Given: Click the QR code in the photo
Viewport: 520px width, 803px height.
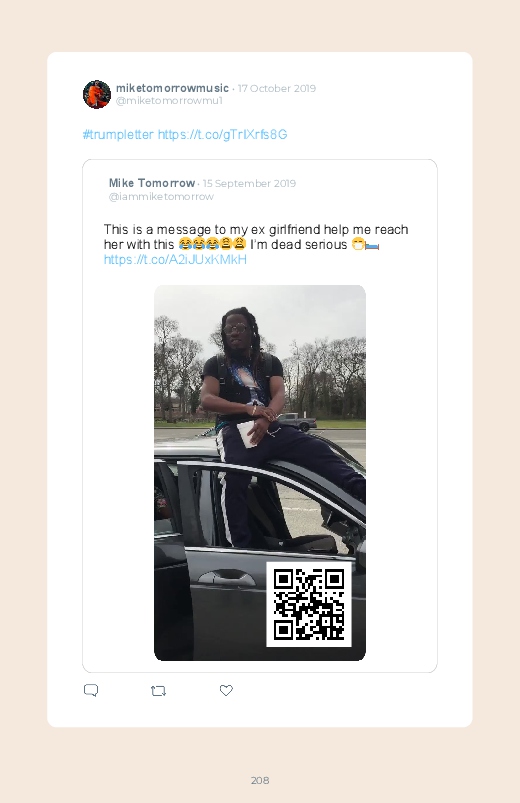Looking at the screenshot, I should [309, 604].
